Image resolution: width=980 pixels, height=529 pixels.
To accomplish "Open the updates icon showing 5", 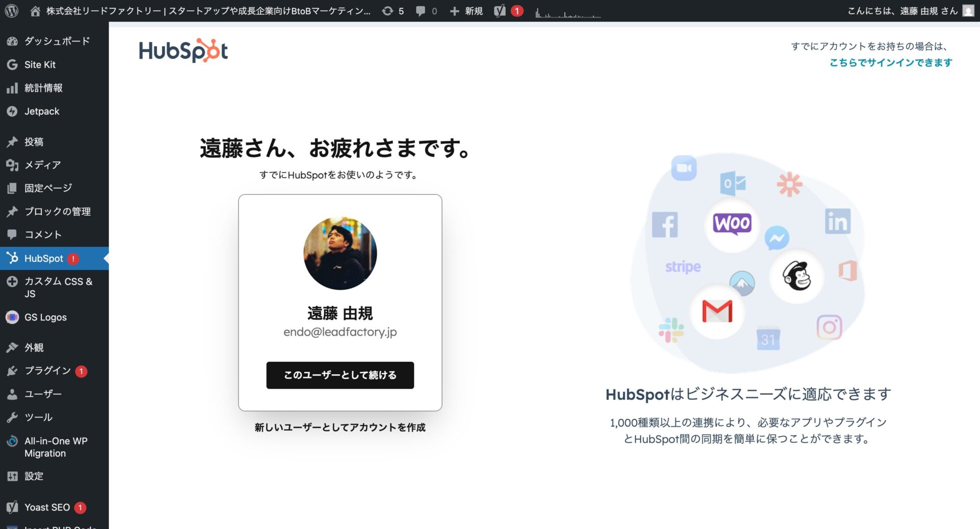I will (393, 11).
